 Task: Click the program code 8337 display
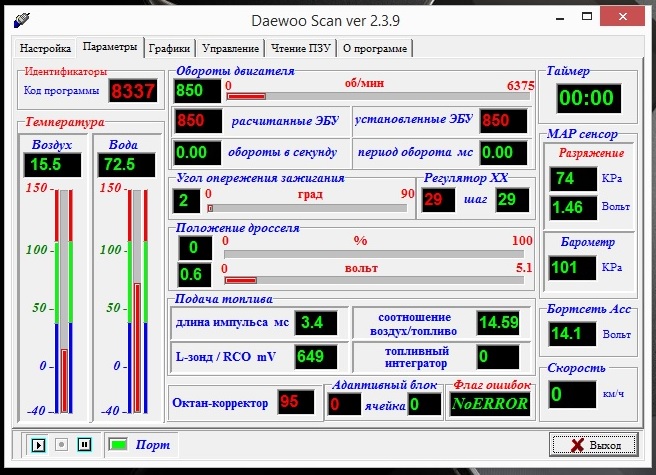[x=132, y=92]
